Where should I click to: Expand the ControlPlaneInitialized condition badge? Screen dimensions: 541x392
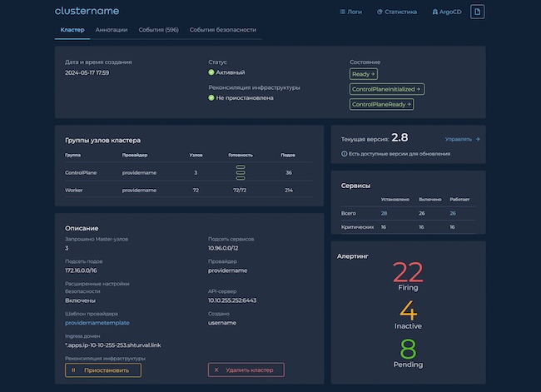387,89
